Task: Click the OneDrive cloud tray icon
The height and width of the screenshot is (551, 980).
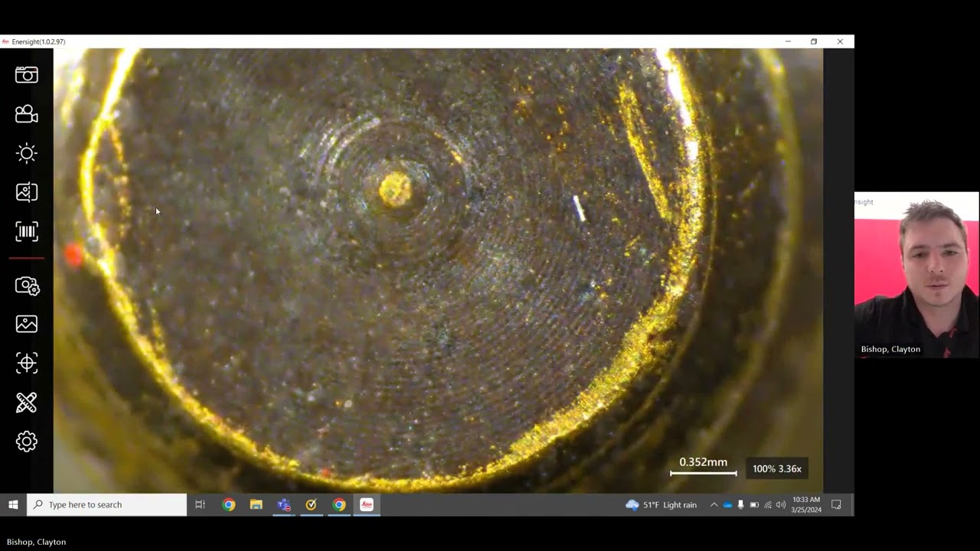Action: point(727,504)
